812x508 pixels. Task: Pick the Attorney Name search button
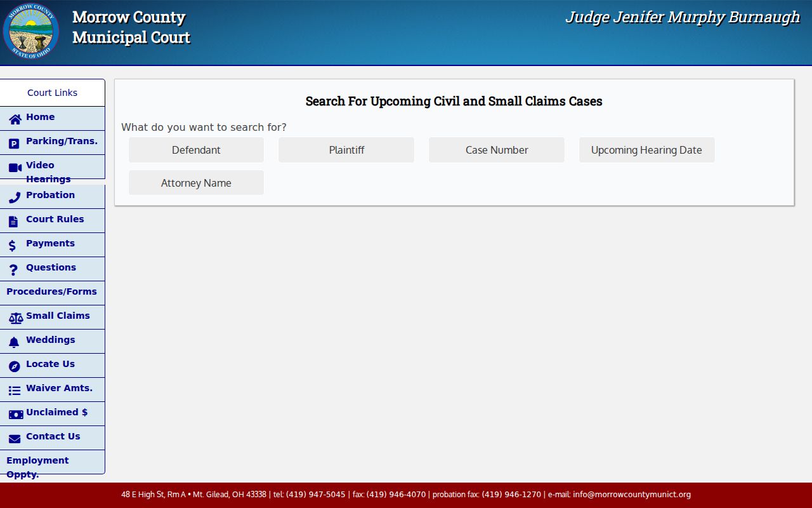point(196,183)
